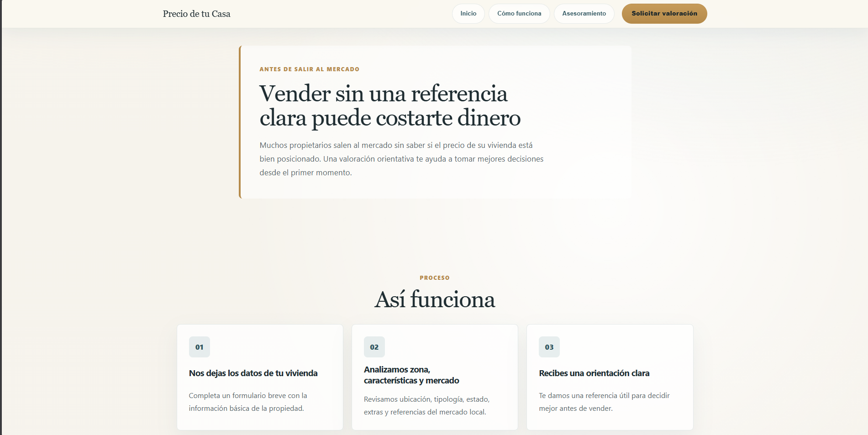
Task: Click the 'Así funciona' section title
Action: click(x=435, y=299)
